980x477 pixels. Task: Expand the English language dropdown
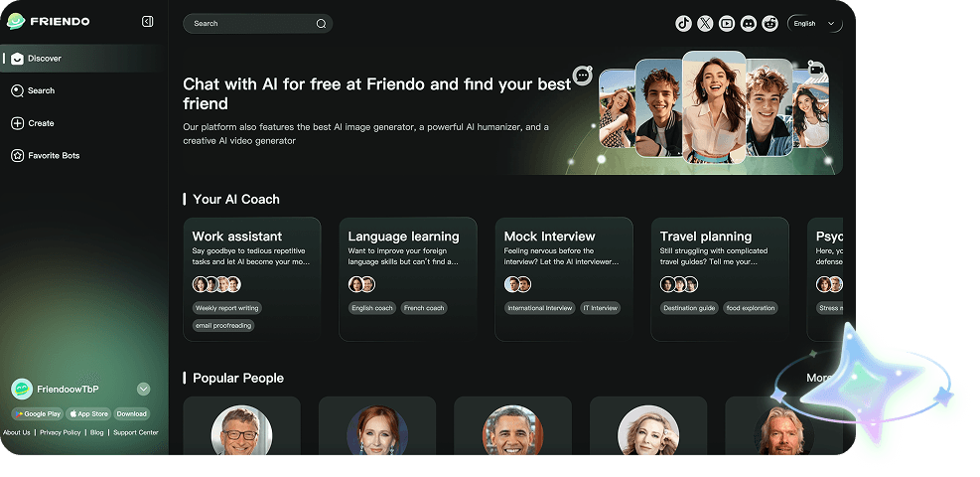(x=814, y=24)
